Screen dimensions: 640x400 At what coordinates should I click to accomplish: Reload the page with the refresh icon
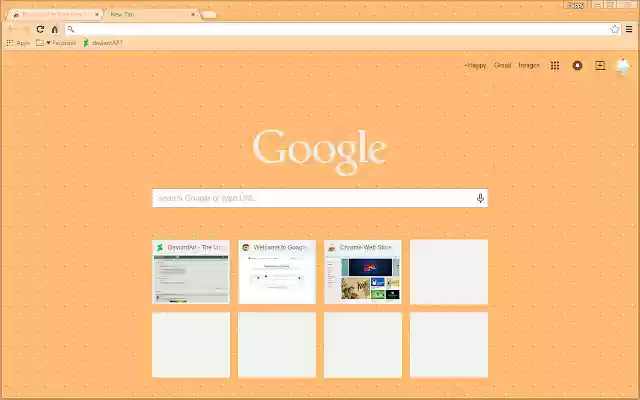[x=40, y=29]
